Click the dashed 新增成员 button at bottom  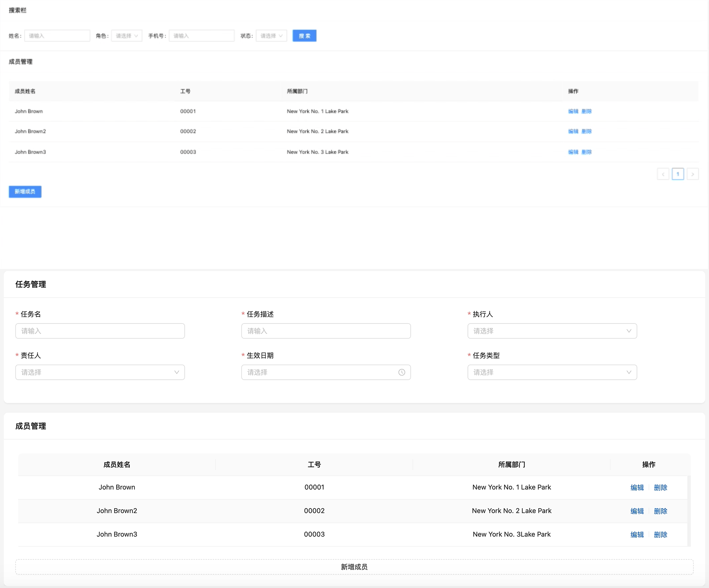(354, 567)
